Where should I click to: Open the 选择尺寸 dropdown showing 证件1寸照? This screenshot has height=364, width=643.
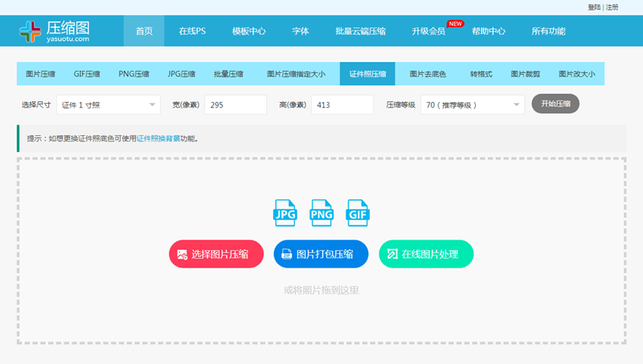click(109, 105)
